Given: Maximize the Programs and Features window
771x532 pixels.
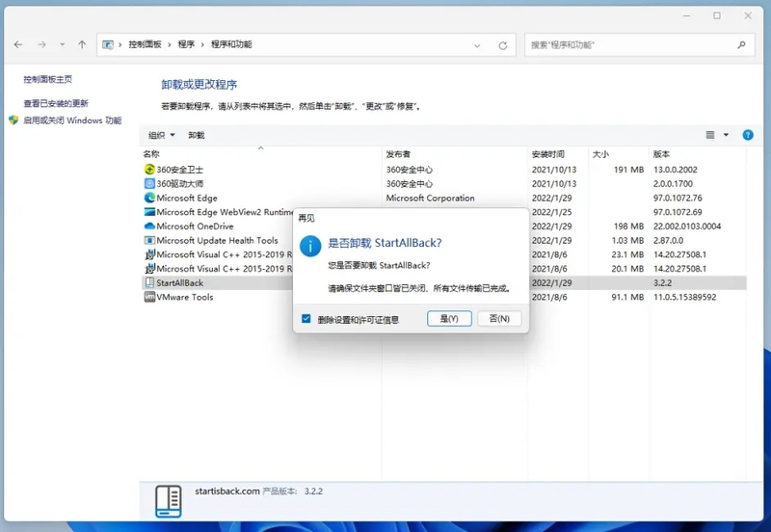Looking at the screenshot, I should pyautogui.click(x=717, y=15).
